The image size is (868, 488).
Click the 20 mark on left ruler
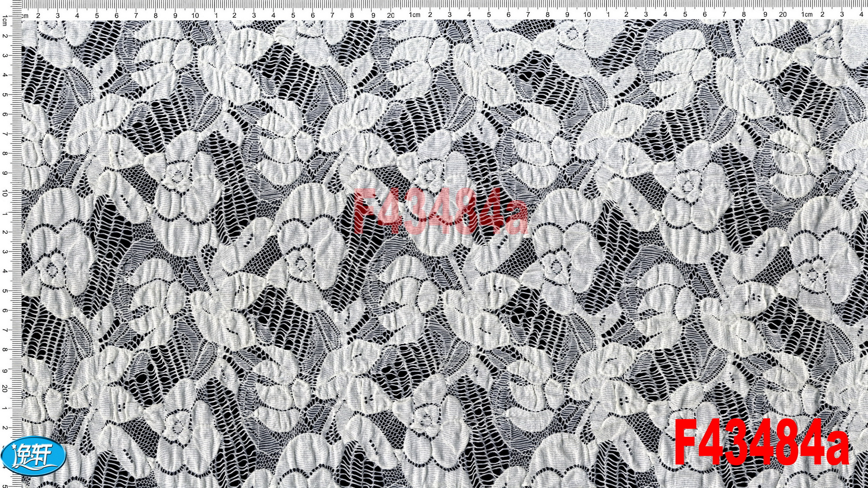5,388
